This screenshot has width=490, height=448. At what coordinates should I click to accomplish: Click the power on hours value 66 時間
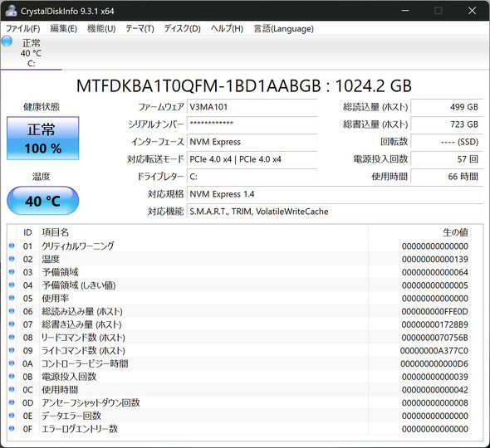click(447, 177)
